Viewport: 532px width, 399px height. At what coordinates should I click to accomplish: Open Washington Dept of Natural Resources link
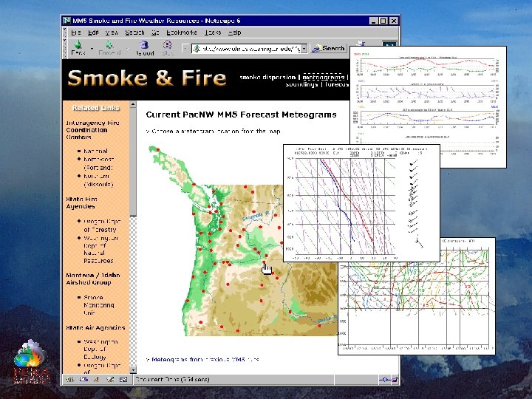[100, 250]
